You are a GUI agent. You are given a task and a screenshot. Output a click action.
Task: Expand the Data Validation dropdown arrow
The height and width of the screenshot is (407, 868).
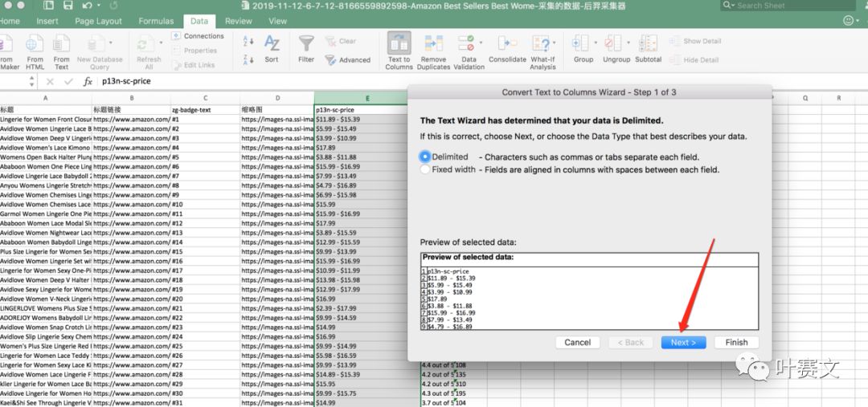coord(481,43)
